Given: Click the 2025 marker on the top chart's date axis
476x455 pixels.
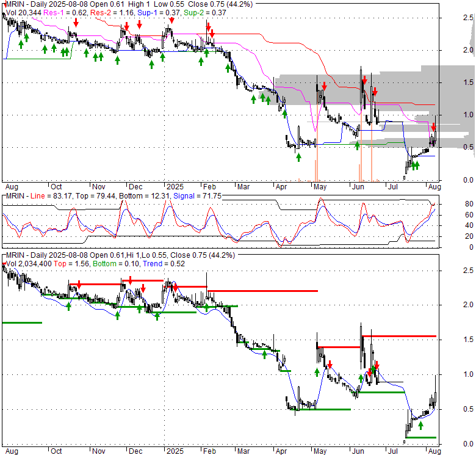Looking at the screenshot, I should tap(175, 186).
